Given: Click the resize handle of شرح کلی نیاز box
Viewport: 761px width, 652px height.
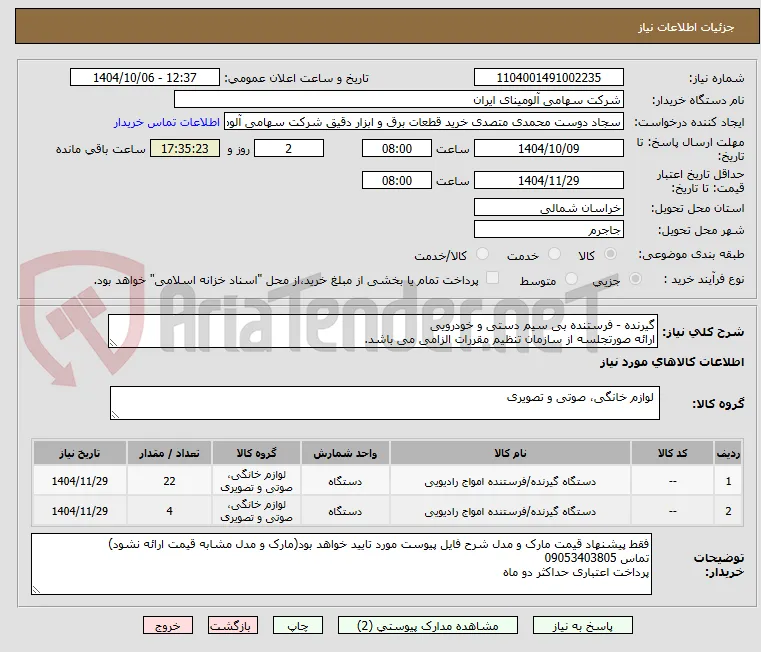Looking at the screenshot, I should click(x=113, y=343).
